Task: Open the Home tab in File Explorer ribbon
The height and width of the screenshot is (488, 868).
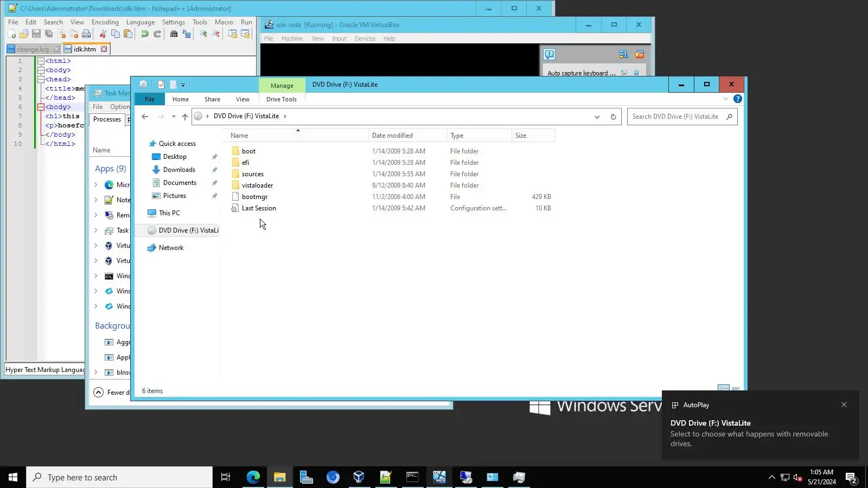Action: click(x=181, y=99)
